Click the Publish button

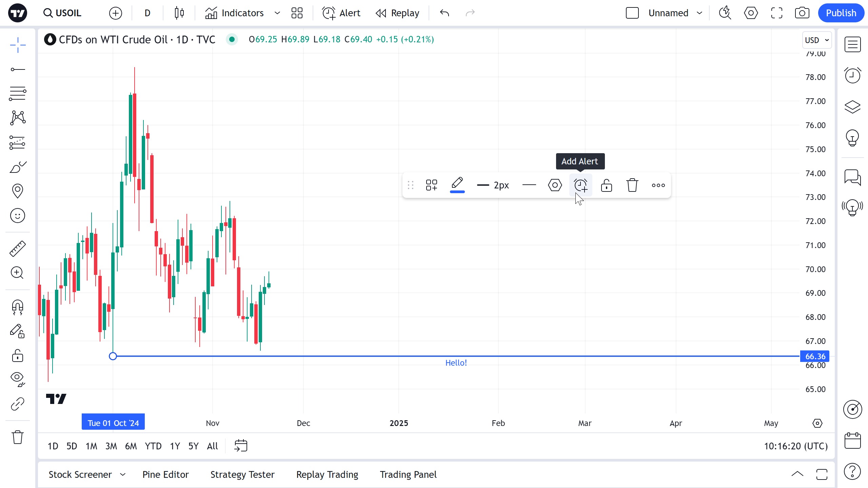coord(841,13)
